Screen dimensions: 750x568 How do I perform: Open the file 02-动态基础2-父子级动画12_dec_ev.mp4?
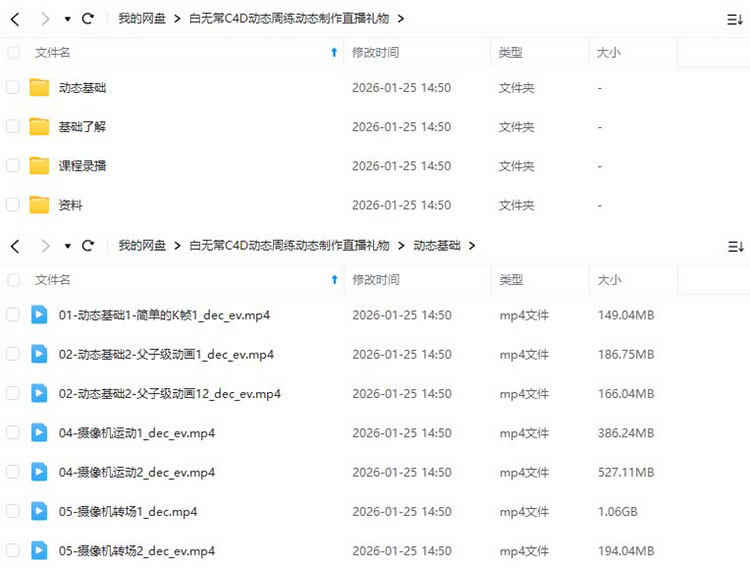[169, 394]
